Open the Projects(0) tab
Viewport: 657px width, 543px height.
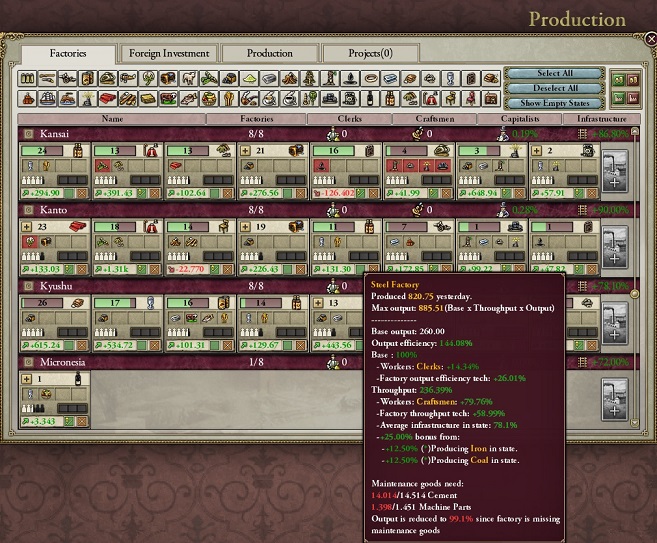[370, 53]
